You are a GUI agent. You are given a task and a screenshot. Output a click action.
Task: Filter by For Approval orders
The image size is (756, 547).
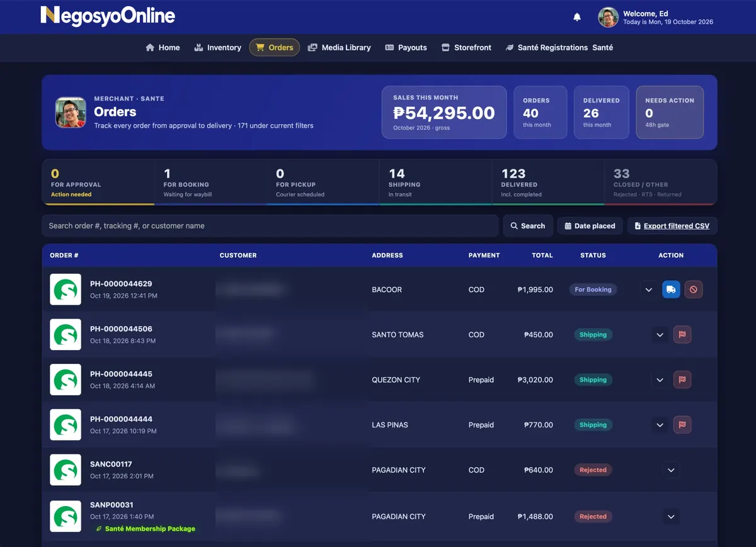coord(98,182)
